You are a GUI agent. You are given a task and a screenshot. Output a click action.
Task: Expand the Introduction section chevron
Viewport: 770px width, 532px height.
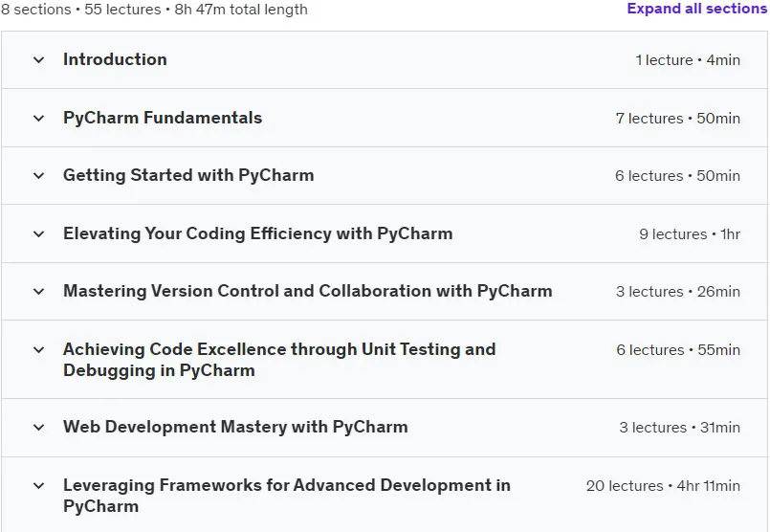point(39,60)
